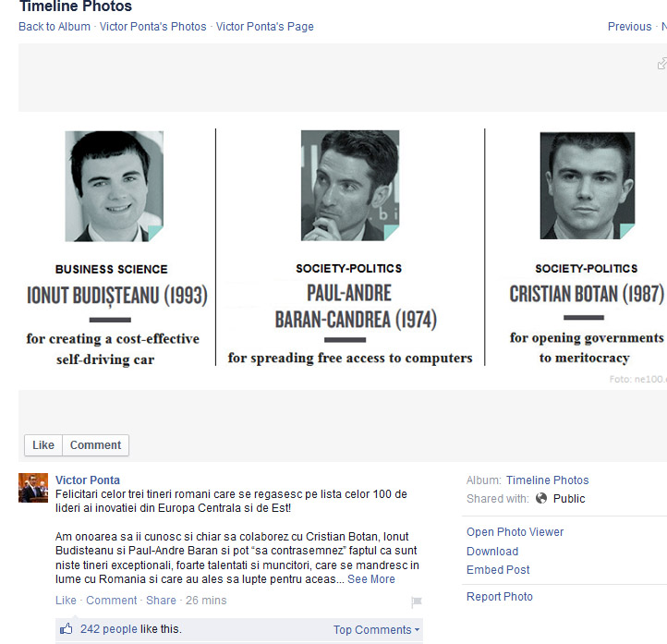Click the thumbs-up icon beside 242 people
This screenshot has width=667, height=644.
66,629
